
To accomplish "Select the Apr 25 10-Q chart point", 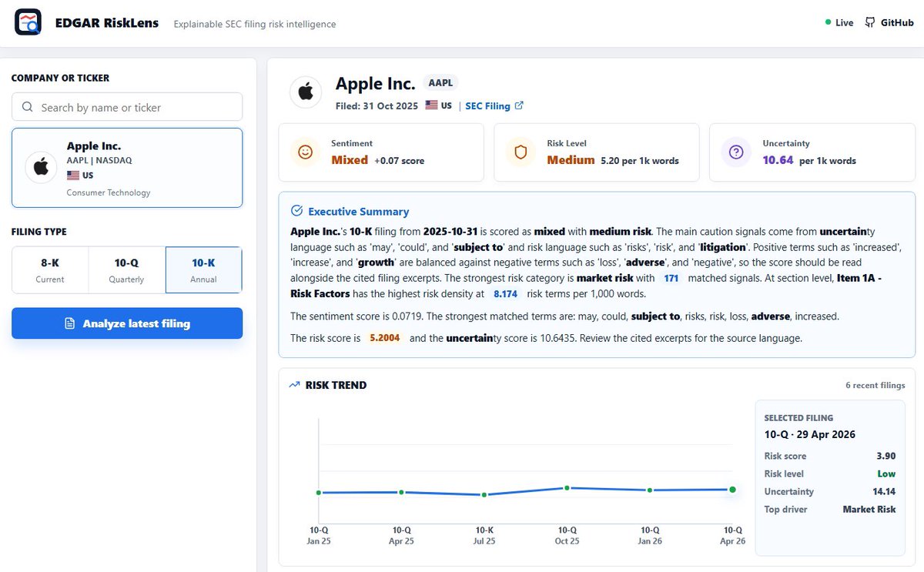I will [x=401, y=492].
